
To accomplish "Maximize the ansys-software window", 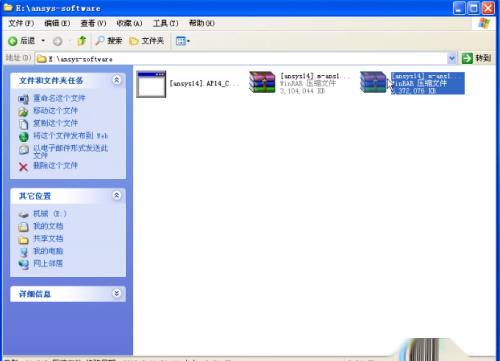I will point(473,8).
